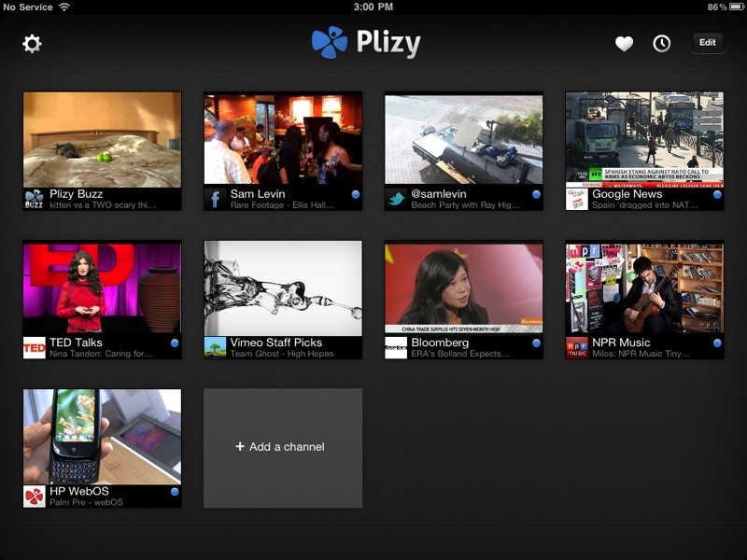The height and width of the screenshot is (560, 747).
Task: Click 'Milos: NPR Music Tiny…' subtitle
Action: pyautogui.click(x=641, y=354)
